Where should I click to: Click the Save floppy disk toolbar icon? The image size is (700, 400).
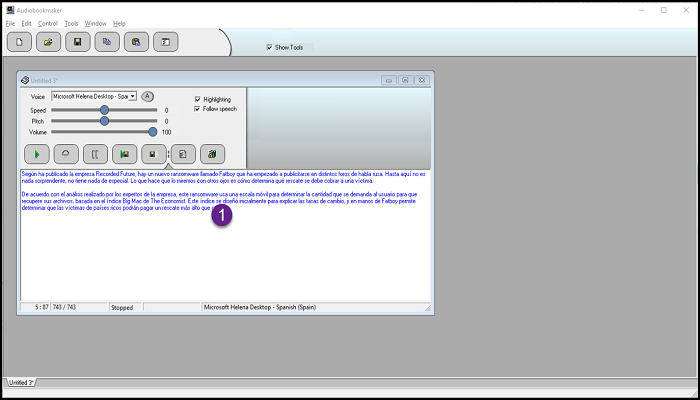(x=77, y=42)
